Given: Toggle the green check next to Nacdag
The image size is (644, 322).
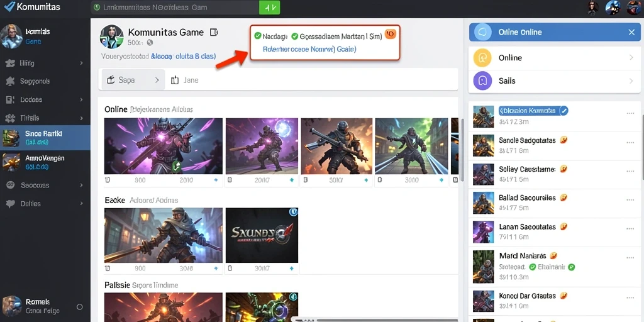Looking at the screenshot, I should [257, 36].
